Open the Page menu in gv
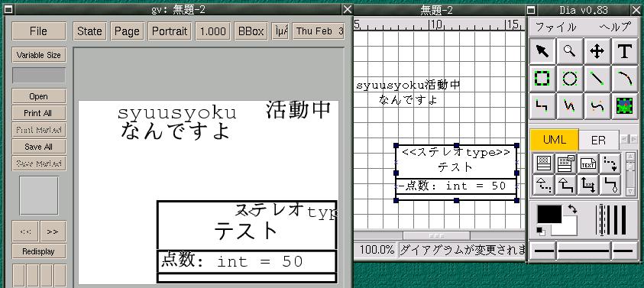Screen dimensions: 644x288 pos(127,31)
